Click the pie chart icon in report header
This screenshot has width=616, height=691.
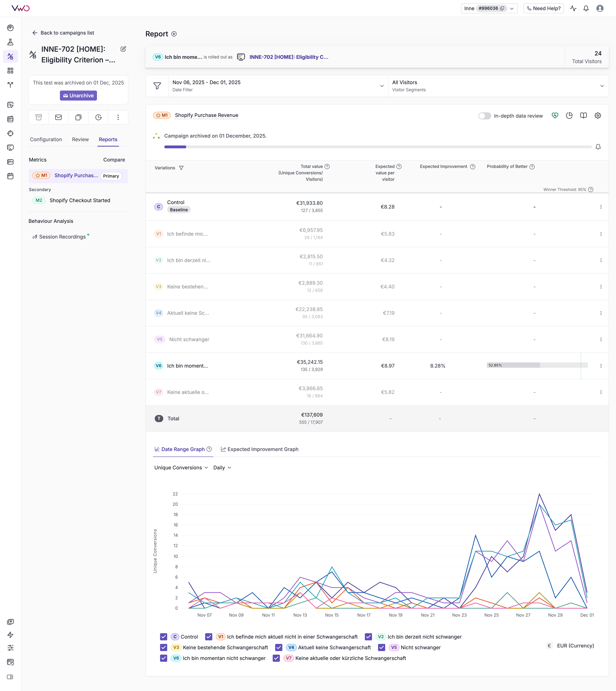click(569, 116)
